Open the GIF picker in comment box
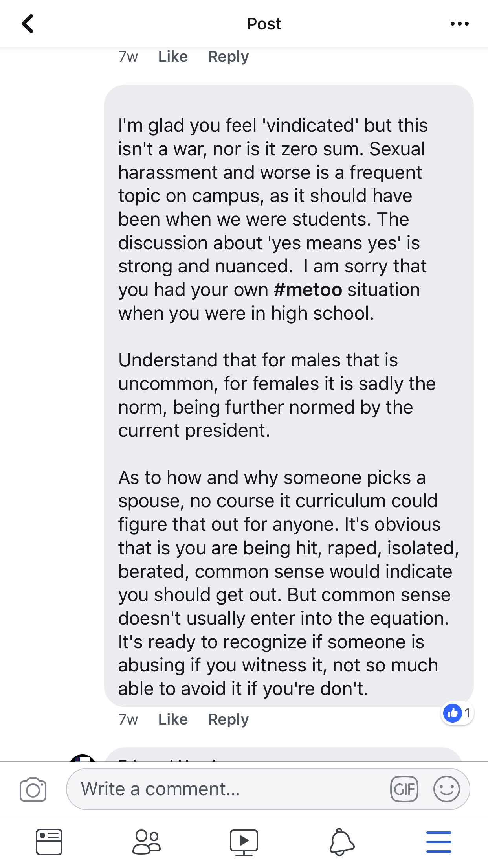This screenshot has width=488, height=868. click(x=404, y=789)
